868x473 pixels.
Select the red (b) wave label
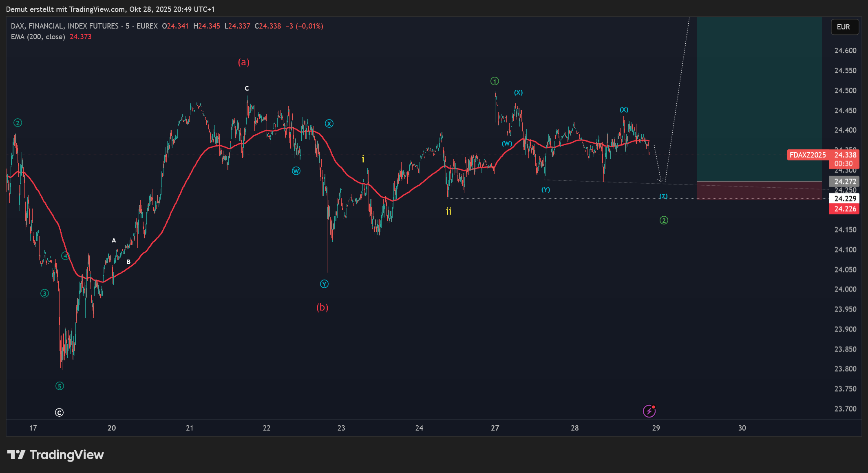click(322, 307)
